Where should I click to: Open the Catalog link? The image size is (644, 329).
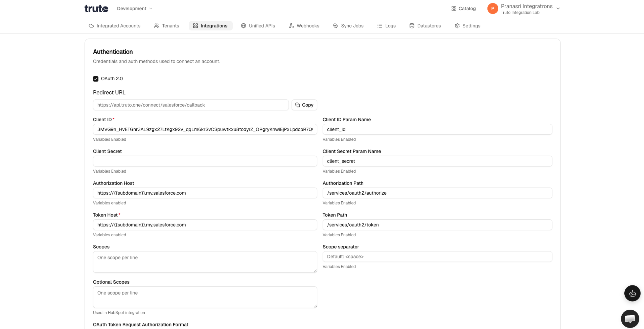click(x=463, y=9)
